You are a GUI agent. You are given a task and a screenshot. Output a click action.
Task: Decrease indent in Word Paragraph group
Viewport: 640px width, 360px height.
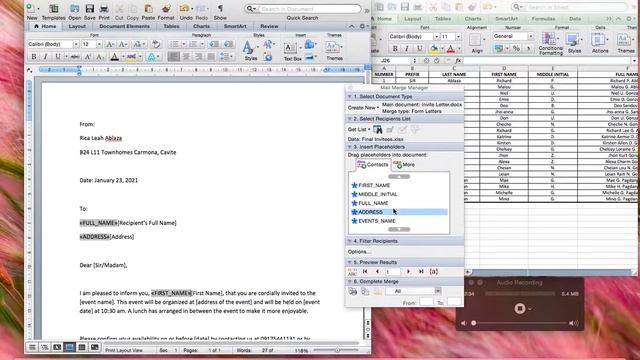(213, 44)
